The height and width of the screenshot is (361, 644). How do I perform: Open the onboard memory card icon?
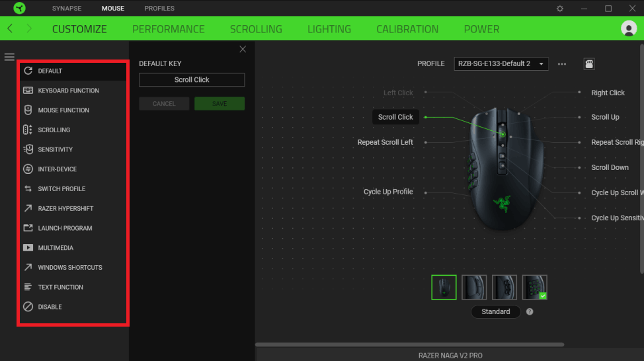(589, 63)
